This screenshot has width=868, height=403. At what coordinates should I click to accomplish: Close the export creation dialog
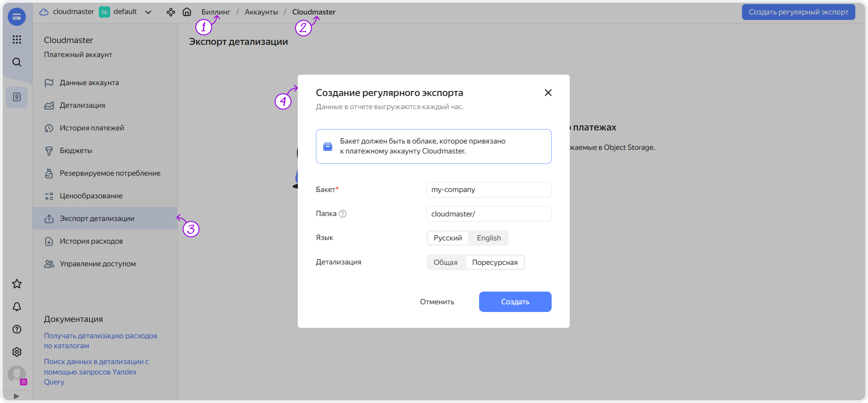point(548,92)
